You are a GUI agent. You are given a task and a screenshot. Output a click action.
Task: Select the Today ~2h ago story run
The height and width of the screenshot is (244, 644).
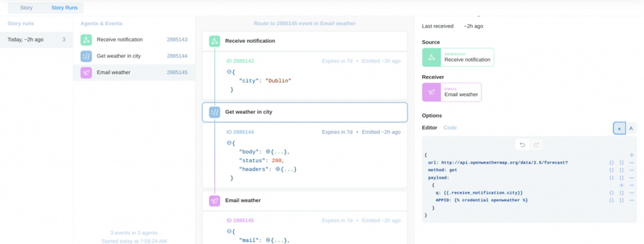tap(36, 40)
